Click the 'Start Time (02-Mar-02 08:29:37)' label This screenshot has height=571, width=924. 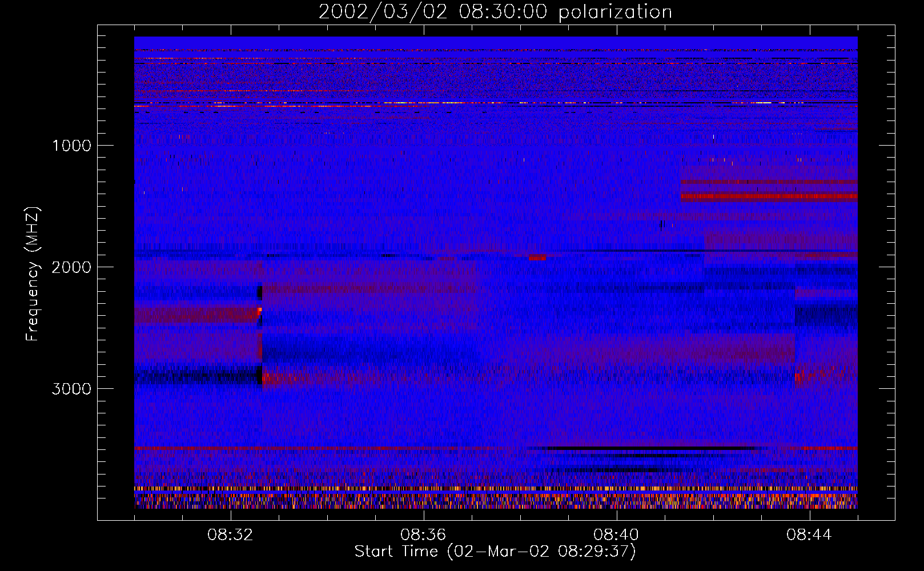[495, 552]
